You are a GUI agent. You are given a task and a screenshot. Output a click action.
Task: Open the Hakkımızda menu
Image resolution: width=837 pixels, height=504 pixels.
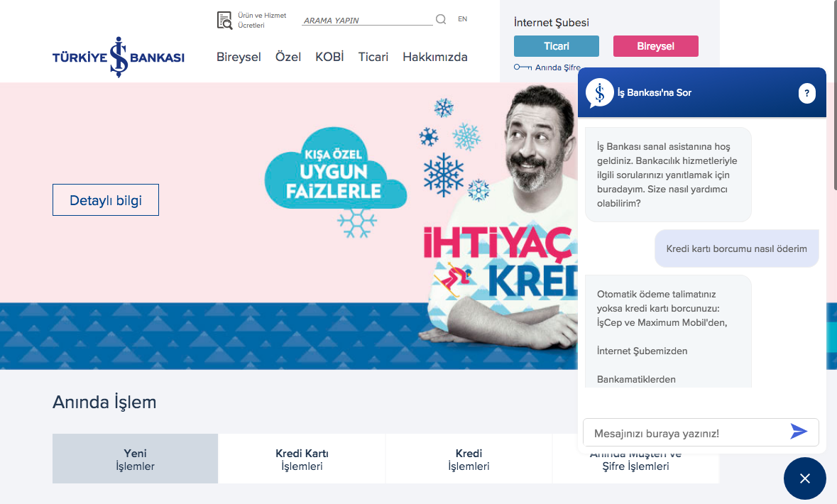[x=435, y=57]
